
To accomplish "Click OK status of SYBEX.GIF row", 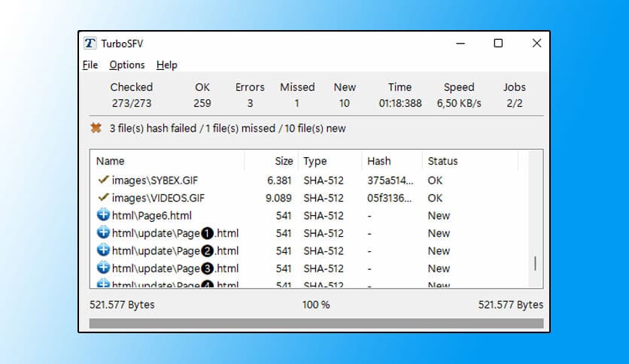I will pyautogui.click(x=435, y=180).
